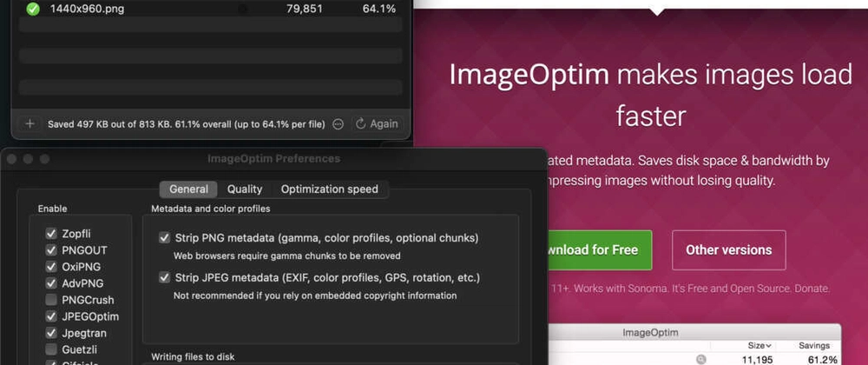Image resolution: width=868 pixels, height=365 pixels.
Task: Click the Savings column header in website preview
Action: coord(814,346)
